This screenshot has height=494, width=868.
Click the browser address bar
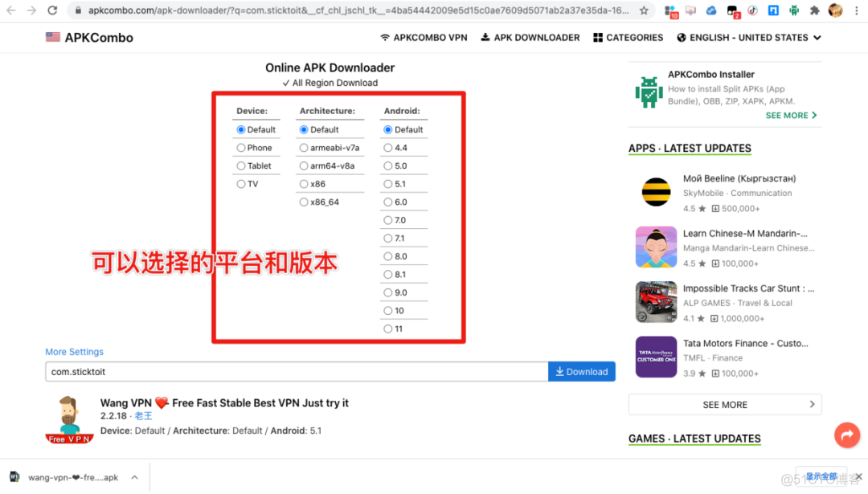[358, 10]
